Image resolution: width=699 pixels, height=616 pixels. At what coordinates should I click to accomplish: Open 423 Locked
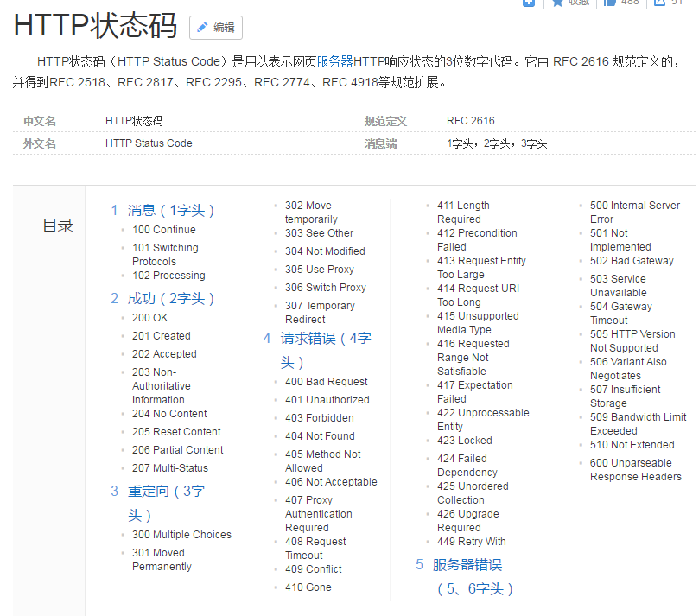click(x=465, y=441)
